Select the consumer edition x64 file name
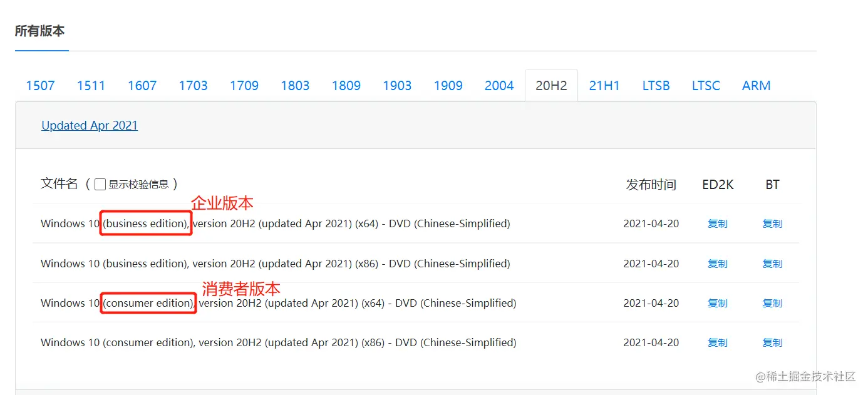The width and height of the screenshot is (868, 395). coord(279,303)
